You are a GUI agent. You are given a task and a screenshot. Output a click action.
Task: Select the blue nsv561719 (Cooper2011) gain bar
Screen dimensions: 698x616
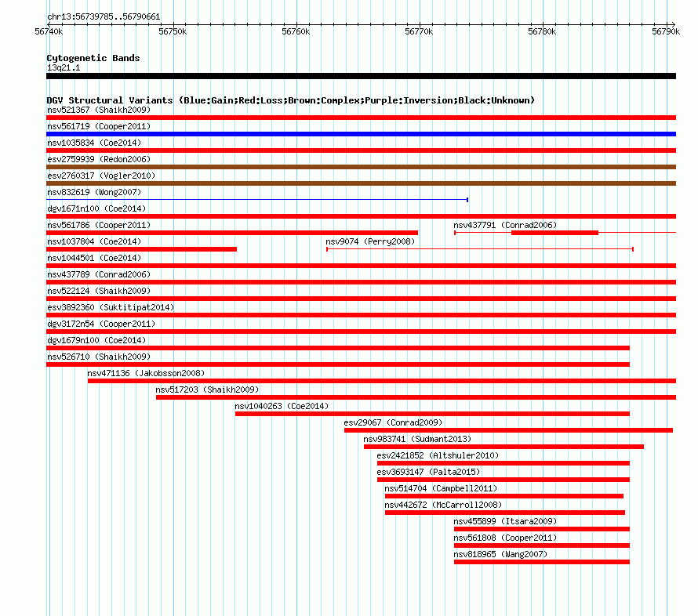pyautogui.click(x=361, y=134)
